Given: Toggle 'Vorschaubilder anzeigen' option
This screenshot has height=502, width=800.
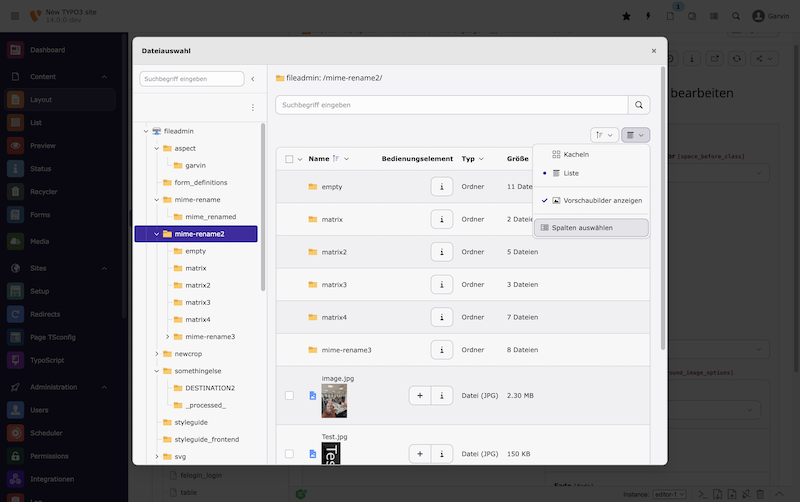Looking at the screenshot, I should pos(596,200).
